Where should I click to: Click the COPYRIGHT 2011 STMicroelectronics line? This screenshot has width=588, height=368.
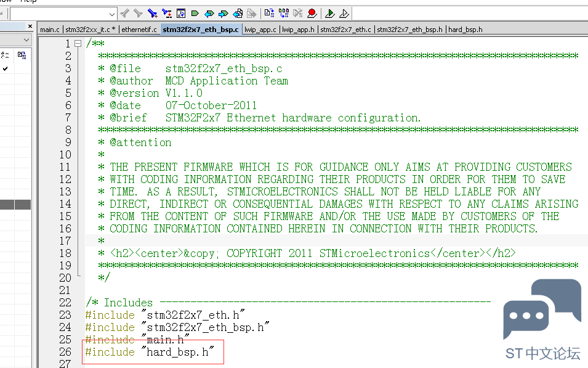[307, 253]
